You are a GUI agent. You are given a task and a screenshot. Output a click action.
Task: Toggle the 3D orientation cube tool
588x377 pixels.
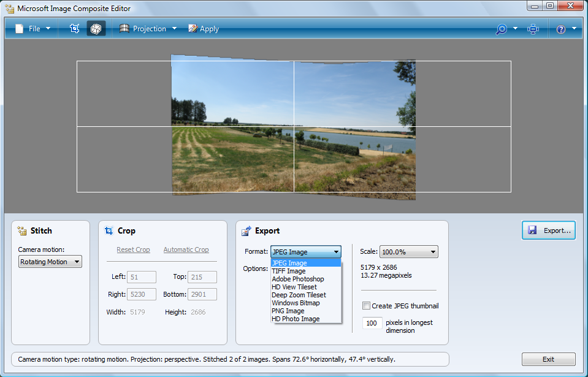[x=96, y=29]
